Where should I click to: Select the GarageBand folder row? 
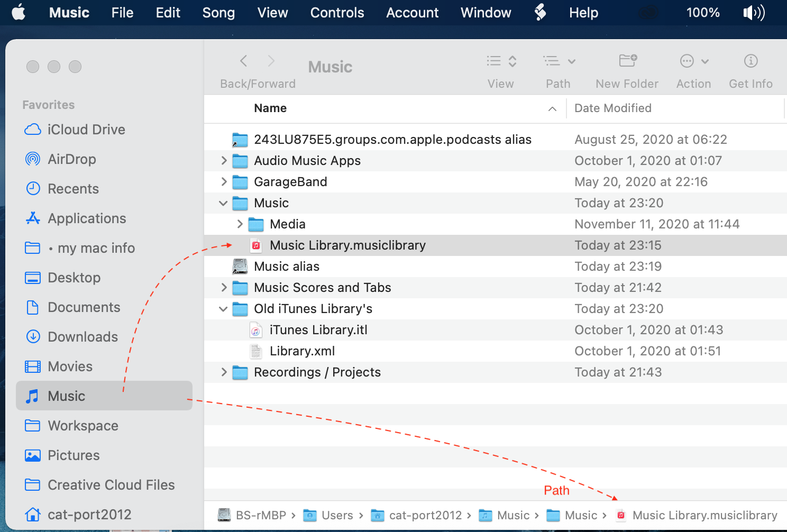[496, 182]
